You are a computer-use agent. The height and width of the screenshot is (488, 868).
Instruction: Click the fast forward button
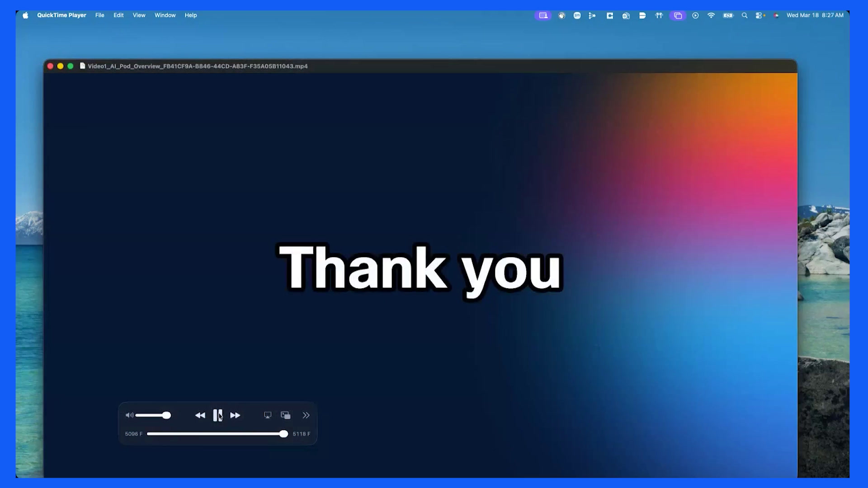(x=235, y=415)
